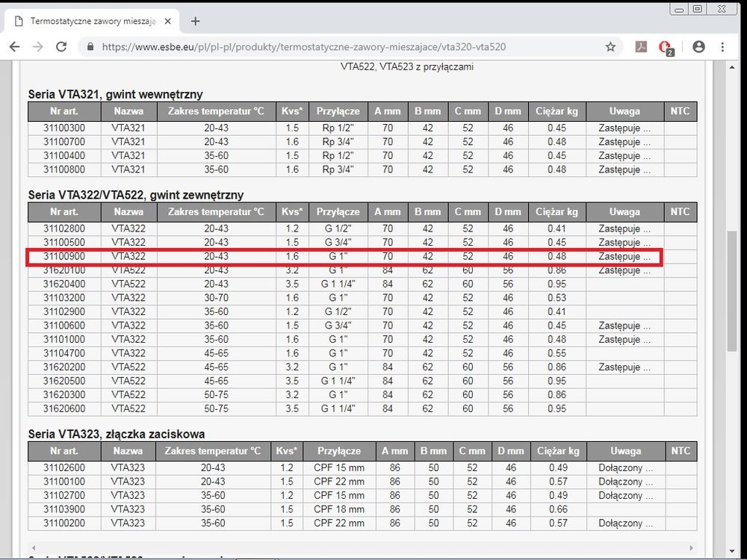
Task: Click the browser forward arrow
Action: [38, 46]
